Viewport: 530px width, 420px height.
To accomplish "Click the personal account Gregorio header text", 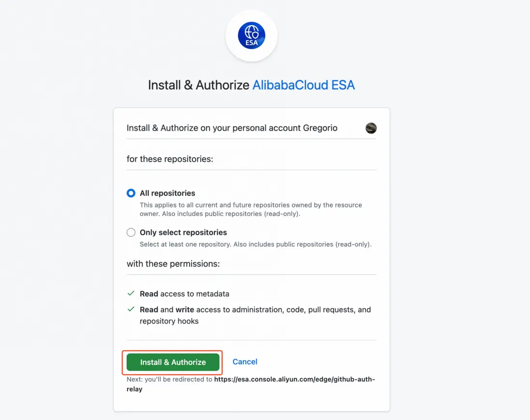I will click(232, 128).
